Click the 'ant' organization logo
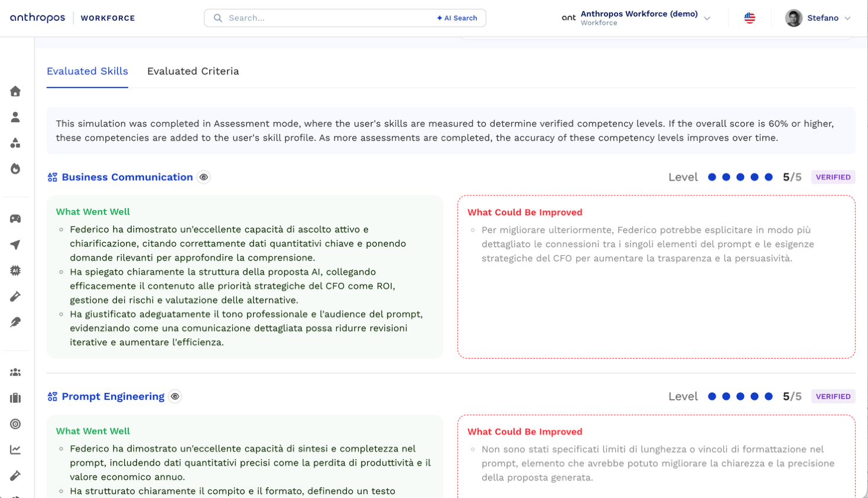 tap(568, 18)
